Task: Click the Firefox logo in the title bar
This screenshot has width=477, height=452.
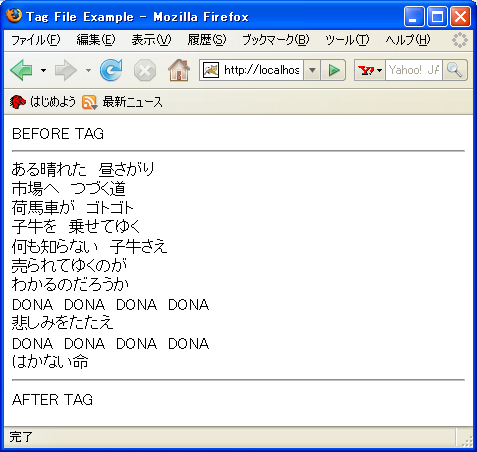Action: (14, 16)
